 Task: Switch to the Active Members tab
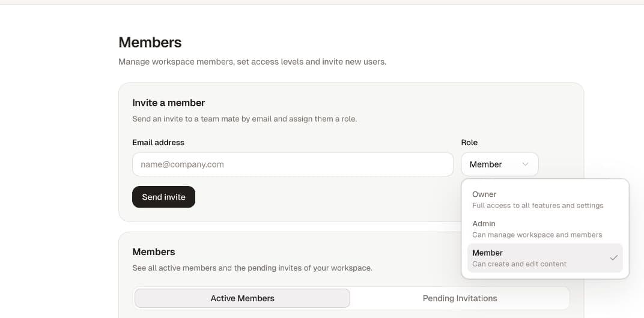[x=242, y=298]
